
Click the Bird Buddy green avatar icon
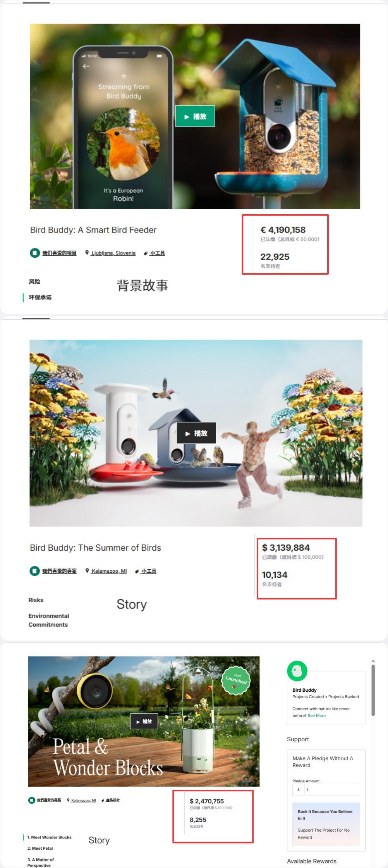point(297,671)
